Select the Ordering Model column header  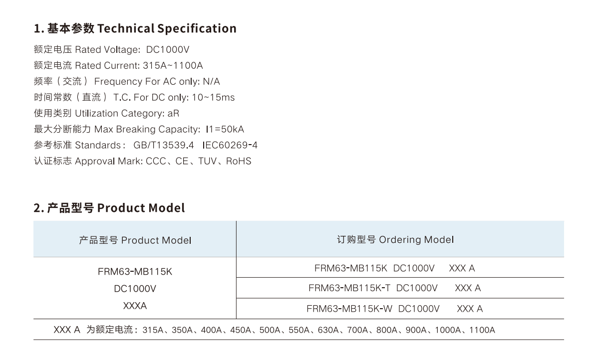tap(400, 239)
